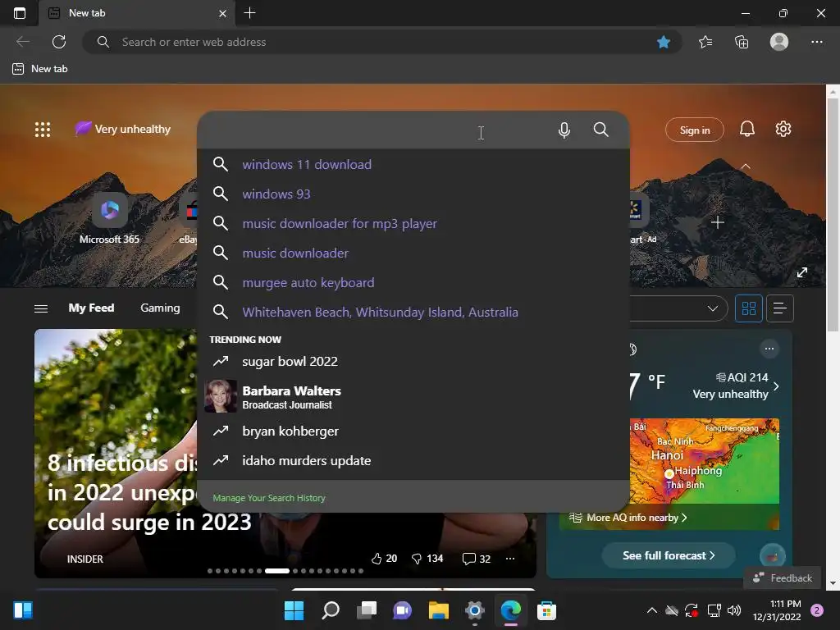Switch feed to grid layout view
Viewport: 840px width, 630px height.
pyautogui.click(x=748, y=308)
